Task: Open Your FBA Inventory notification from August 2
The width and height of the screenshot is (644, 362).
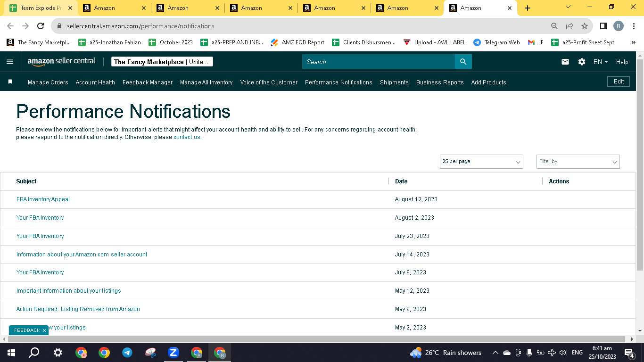Action: [x=40, y=218]
